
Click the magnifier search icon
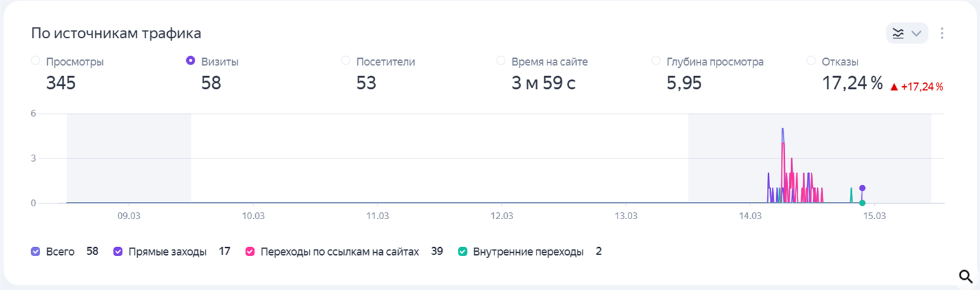click(965, 276)
